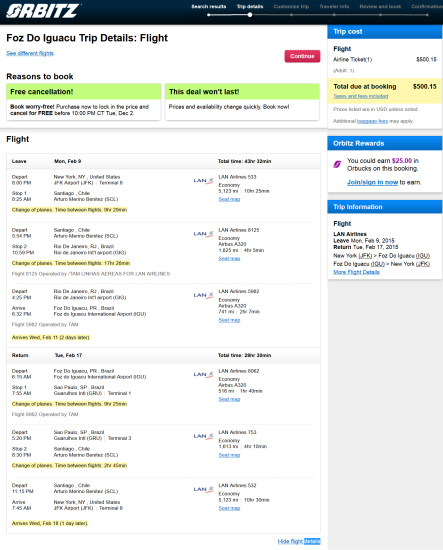443x550 pixels.
Task: Click the Trip details progress marker dot
Action: coord(250,15)
